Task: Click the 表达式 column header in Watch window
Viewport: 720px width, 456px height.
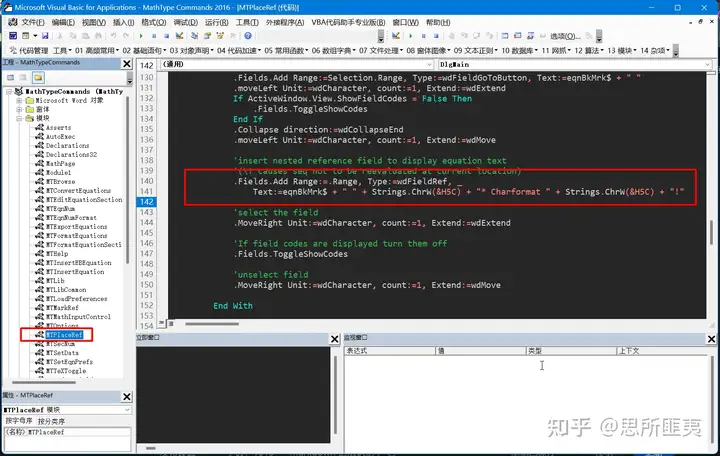Action: [x=389, y=351]
